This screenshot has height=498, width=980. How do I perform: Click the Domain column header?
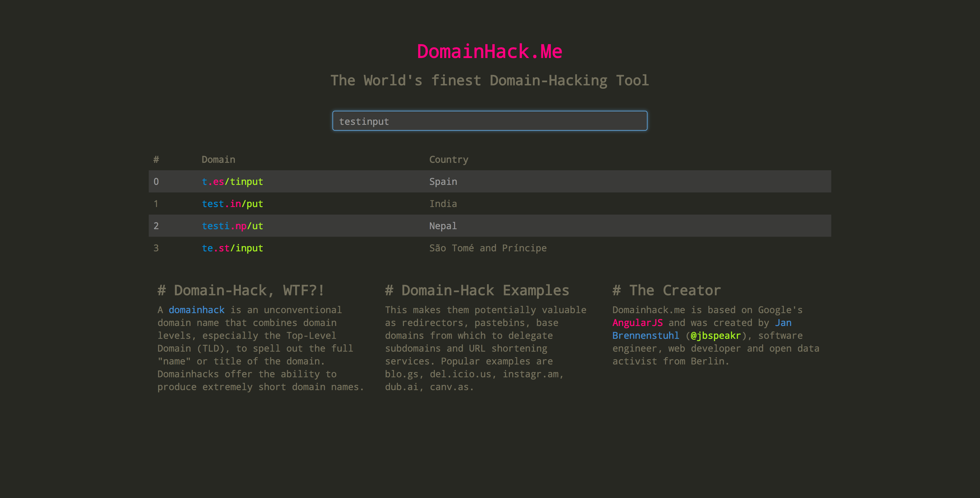coord(218,159)
